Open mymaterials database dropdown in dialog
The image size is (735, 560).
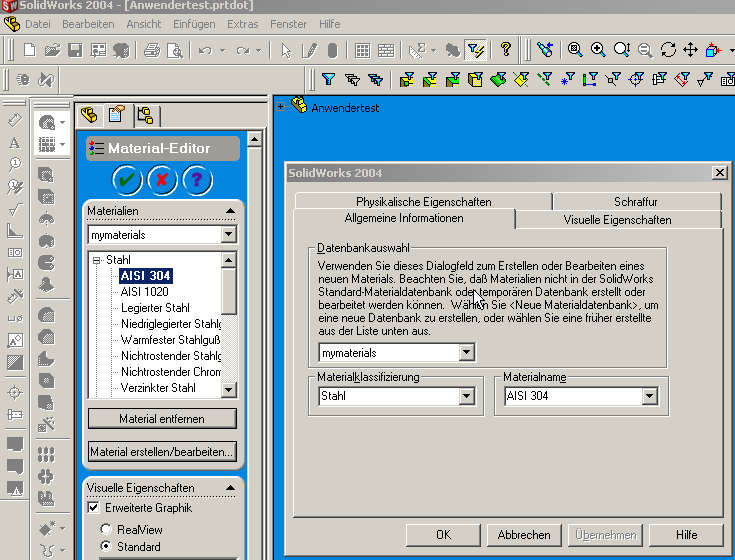(x=466, y=352)
